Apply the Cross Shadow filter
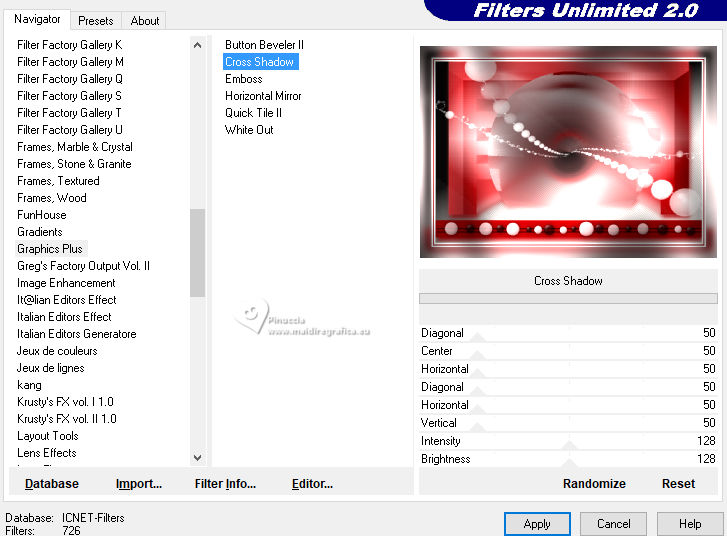727x536 pixels. click(537, 524)
